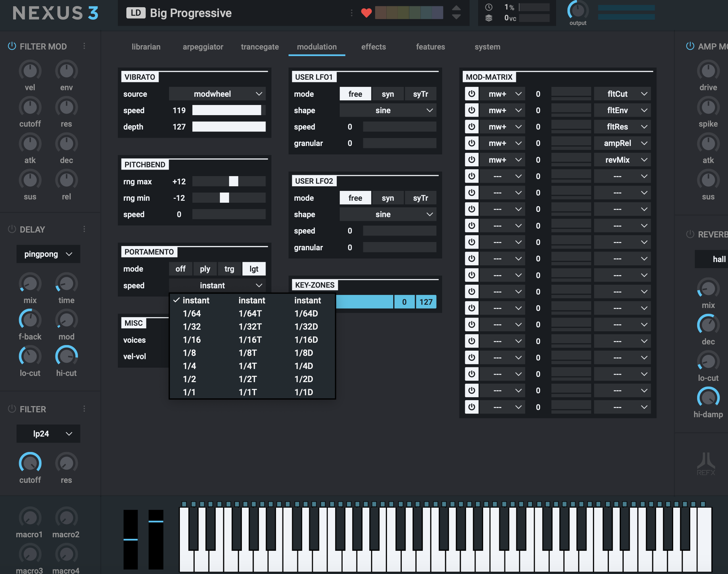Viewport: 728px width, 574px height.
Task: Set portamento mode to off
Action: [181, 269]
